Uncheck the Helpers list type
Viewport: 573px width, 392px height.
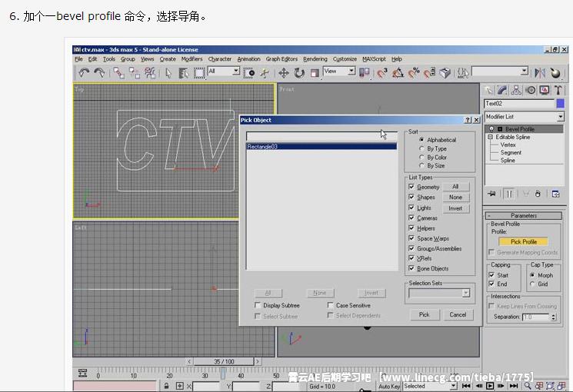pos(411,228)
